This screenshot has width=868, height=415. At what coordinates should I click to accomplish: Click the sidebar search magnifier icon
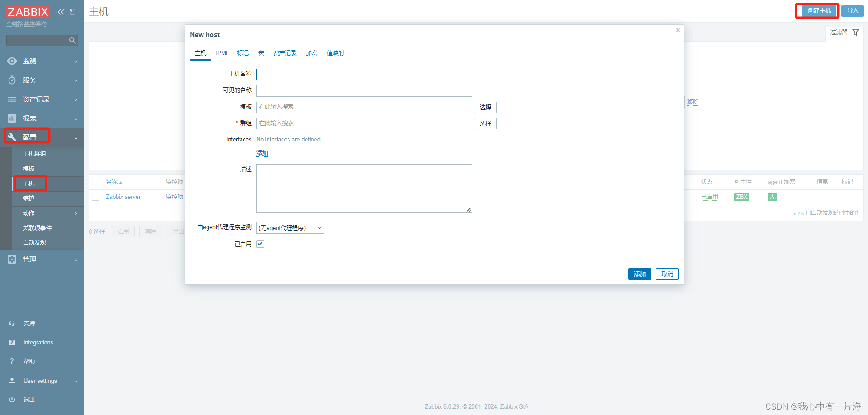pyautogui.click(x=72, y=41)
